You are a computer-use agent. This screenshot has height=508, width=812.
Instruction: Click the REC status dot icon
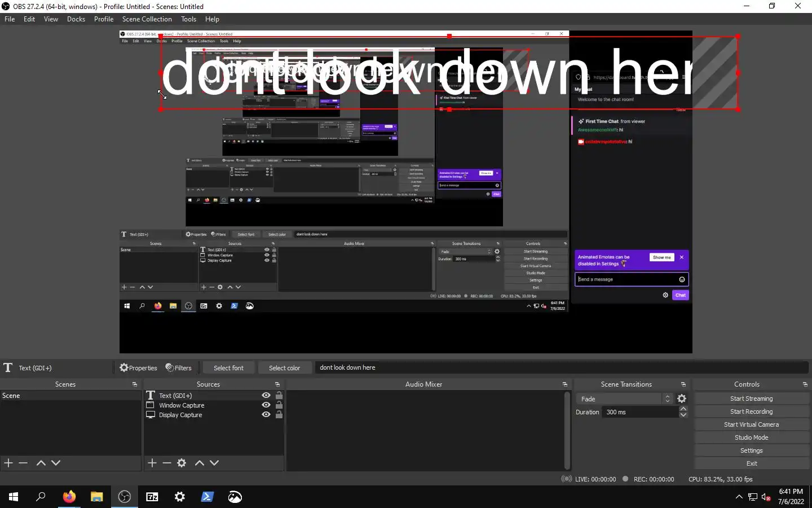point(625,479)
